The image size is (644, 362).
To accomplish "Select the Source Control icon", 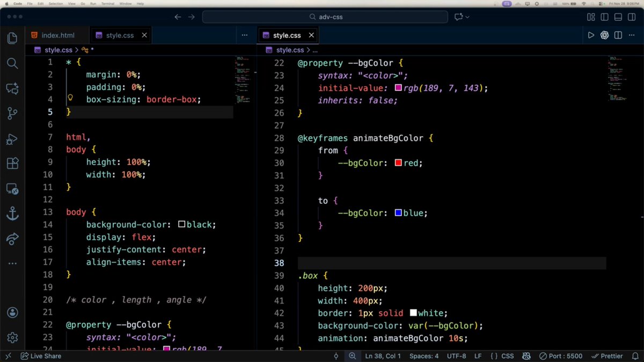I will [x=12, y=113].
